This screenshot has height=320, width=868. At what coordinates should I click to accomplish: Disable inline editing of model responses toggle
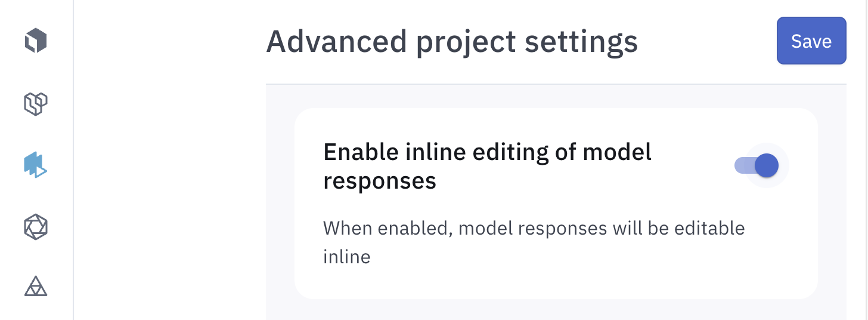[x=757, y=165]
